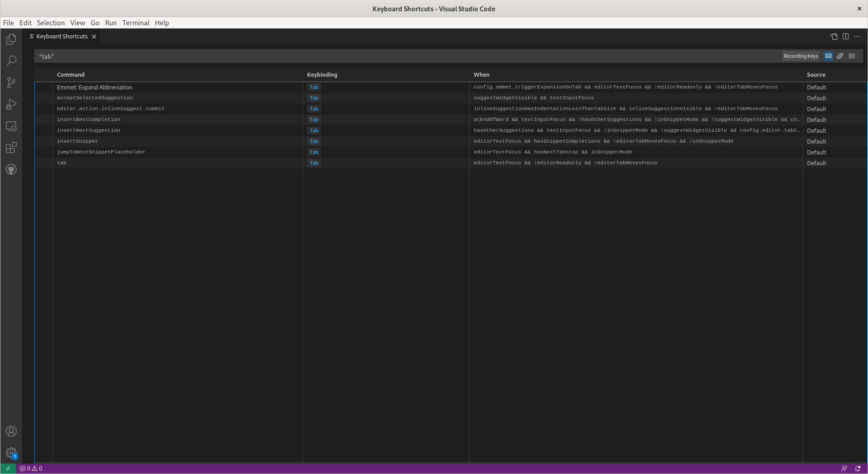The width and height of the screenshot is (868, 474).
Task: Open the Go menu
Action: point(95,23)
